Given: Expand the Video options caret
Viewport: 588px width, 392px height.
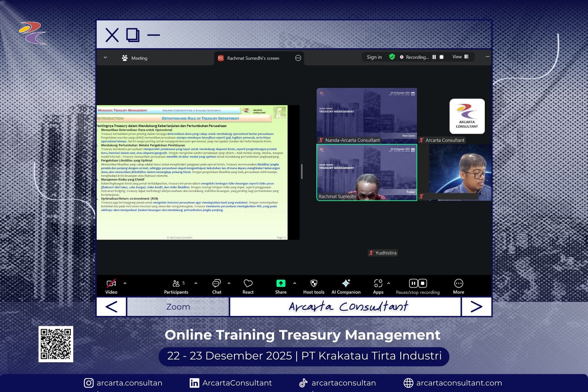Looking at the screenshot, I should pyautogui.click(x=125, y=283).
